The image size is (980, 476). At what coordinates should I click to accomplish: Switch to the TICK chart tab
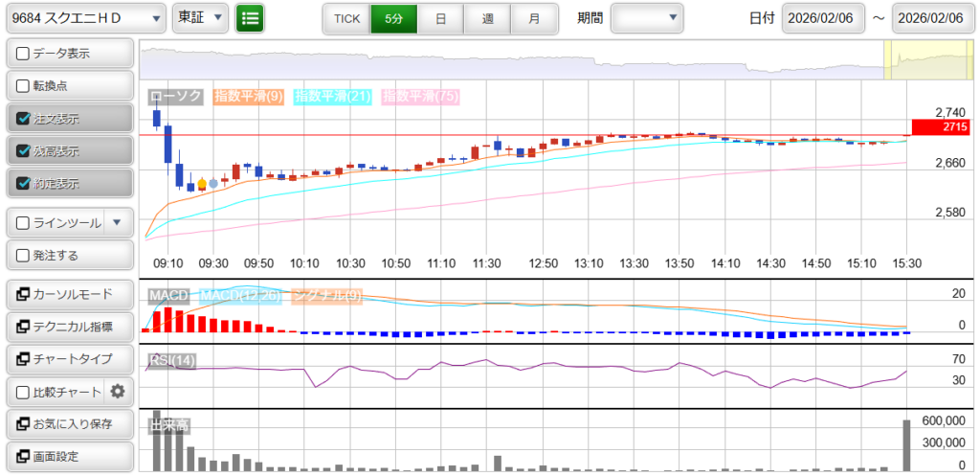click(x=346, y=18)
